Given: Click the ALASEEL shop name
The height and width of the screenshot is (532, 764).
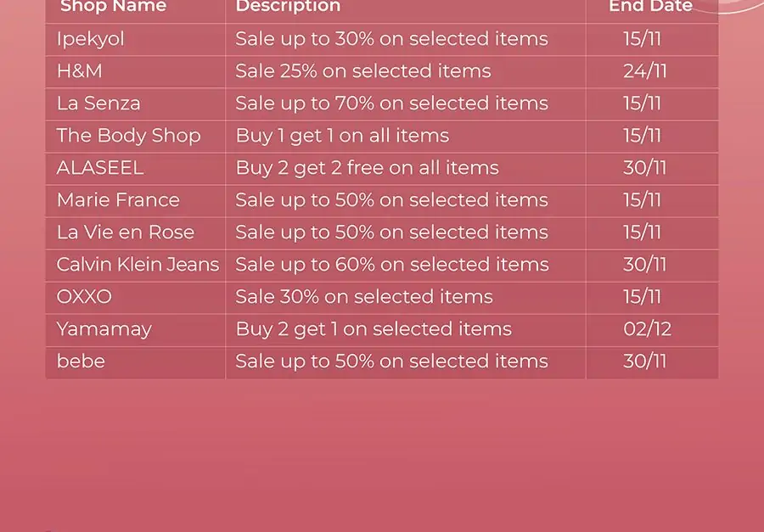Looking at the screenshot, I should coord(100,168).
